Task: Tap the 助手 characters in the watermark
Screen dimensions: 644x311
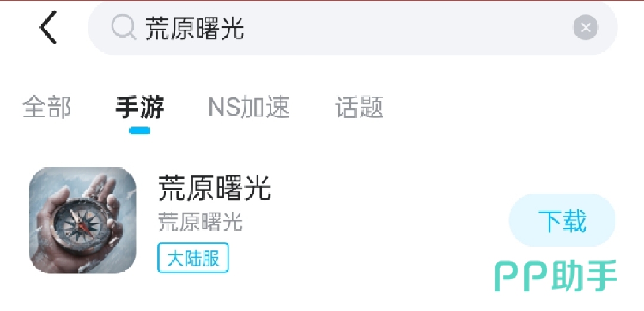Action: click(584, 276)
